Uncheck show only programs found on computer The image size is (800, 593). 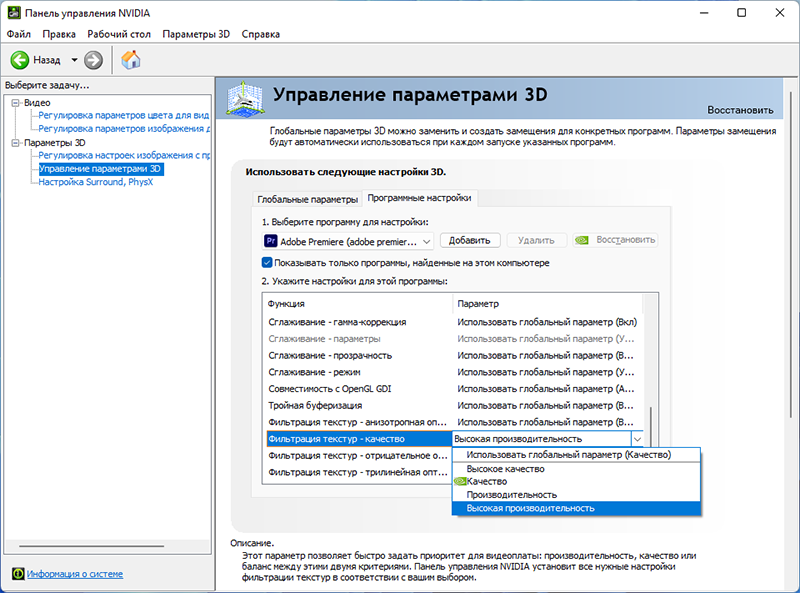267,263
